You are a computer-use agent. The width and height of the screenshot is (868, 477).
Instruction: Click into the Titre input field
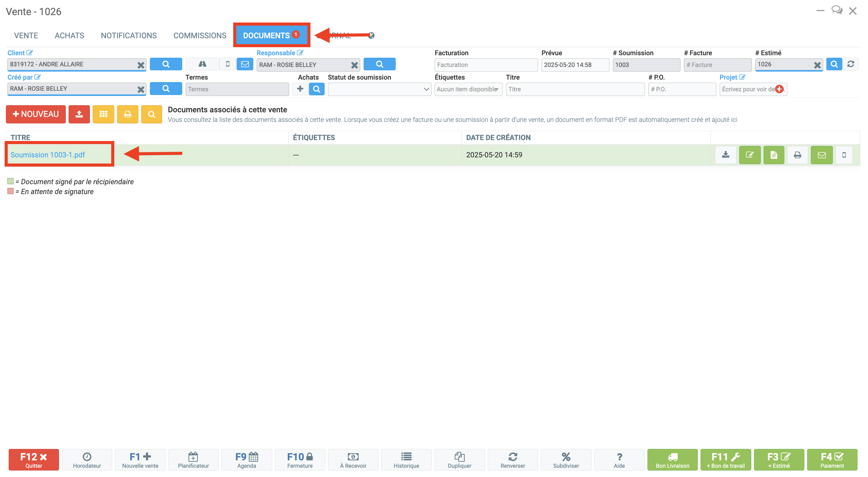tap(575, 89)
